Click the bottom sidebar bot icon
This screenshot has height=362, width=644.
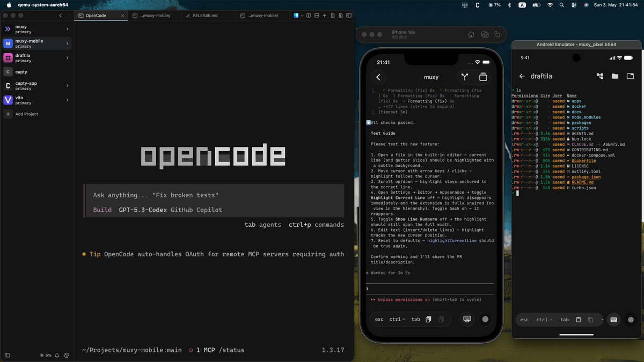(x=66, y=355)
